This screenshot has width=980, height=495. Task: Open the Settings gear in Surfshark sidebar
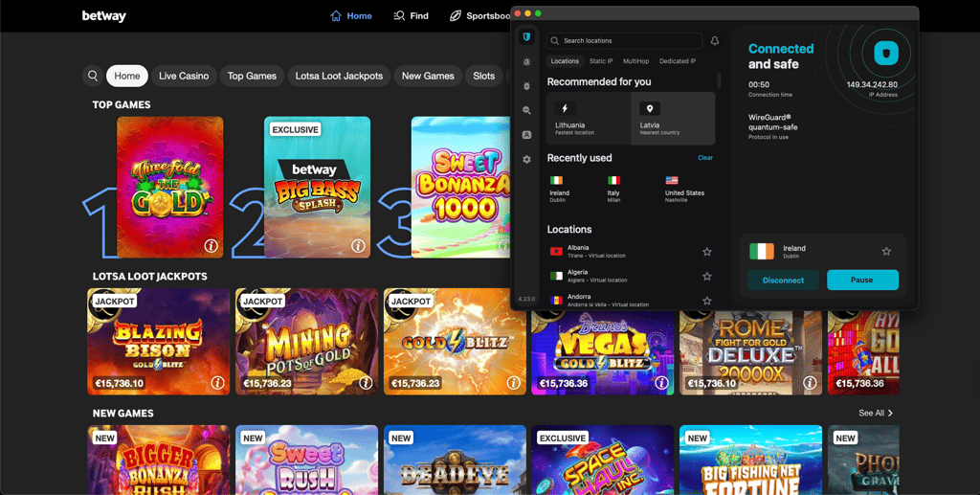point(527,159)
